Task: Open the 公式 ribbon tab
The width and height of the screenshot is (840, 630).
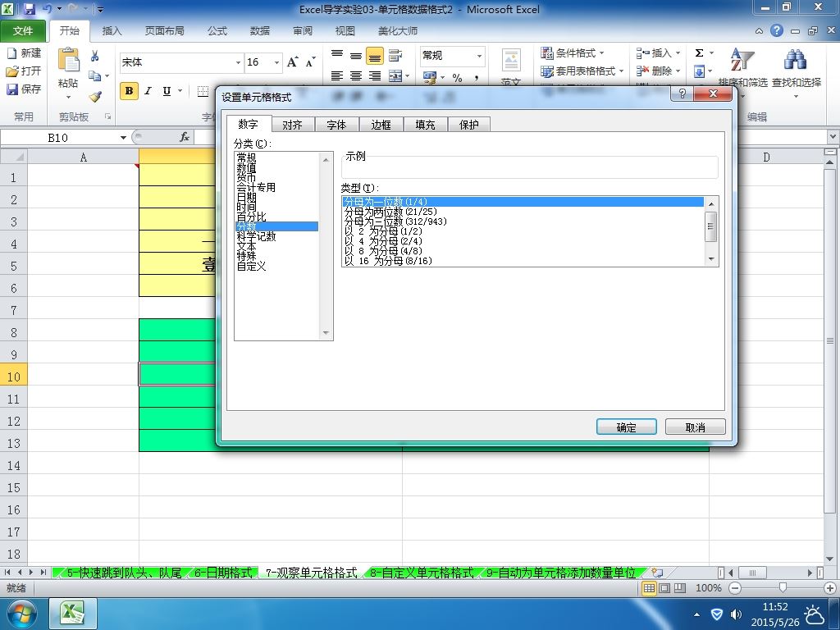Action: click(x=217, y=31)
